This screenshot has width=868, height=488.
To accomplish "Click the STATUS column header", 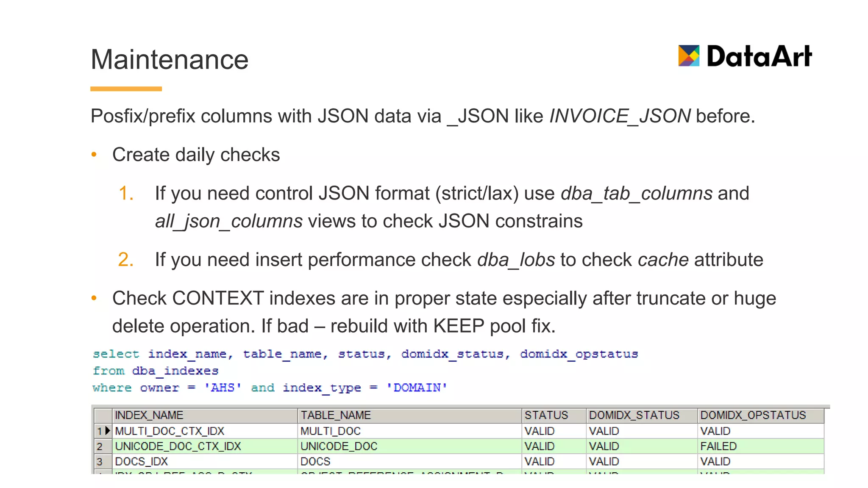I will (x=554, y=415).
